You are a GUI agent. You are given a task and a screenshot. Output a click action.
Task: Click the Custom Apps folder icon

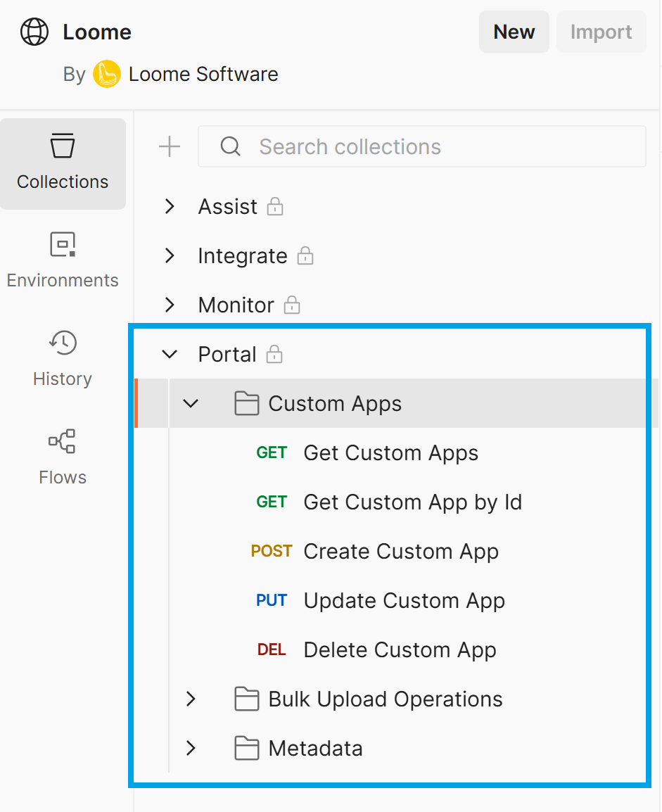coord(246,403)
